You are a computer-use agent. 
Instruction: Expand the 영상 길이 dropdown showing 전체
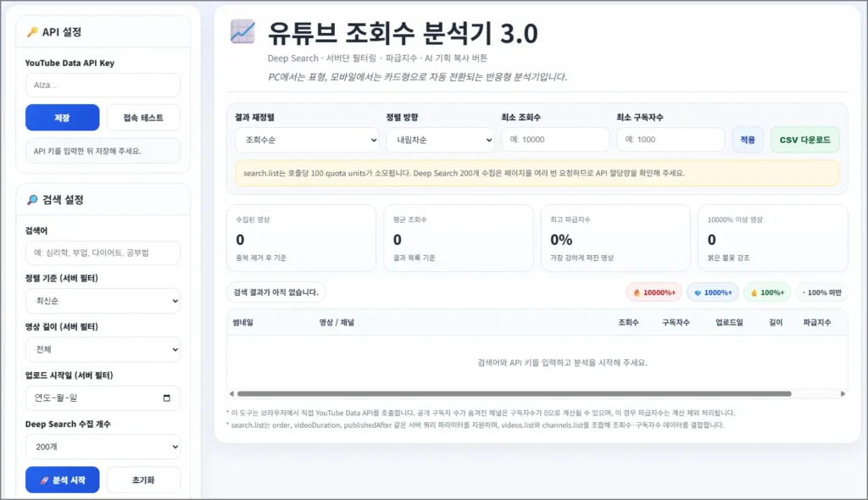coord(103,349)
